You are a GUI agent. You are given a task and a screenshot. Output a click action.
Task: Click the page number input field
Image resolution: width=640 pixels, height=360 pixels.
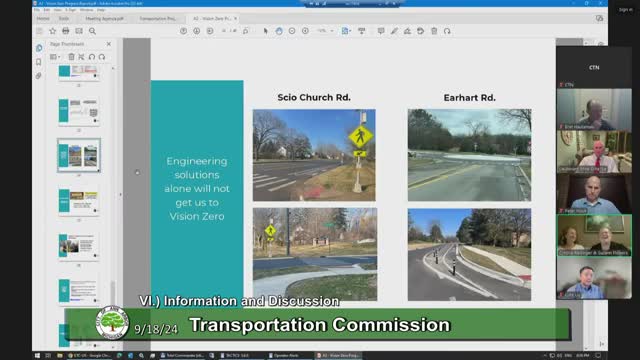(x=224, y=31)
